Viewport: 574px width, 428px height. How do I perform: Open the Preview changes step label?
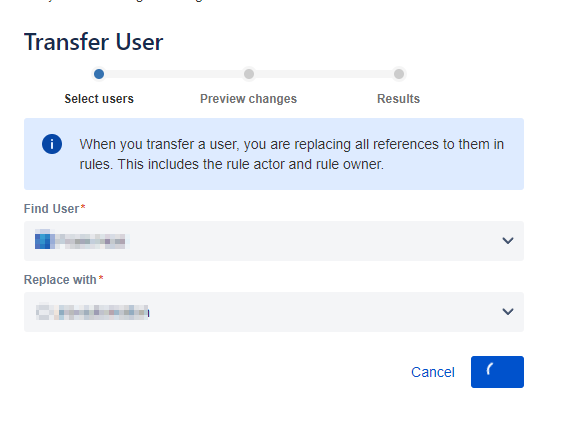coord(249,99)
